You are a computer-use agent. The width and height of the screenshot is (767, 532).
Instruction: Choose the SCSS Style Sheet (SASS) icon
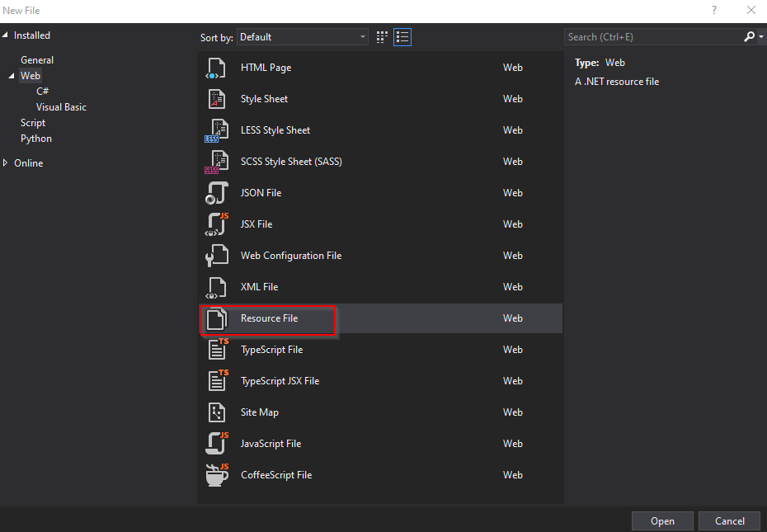point(215,162)
